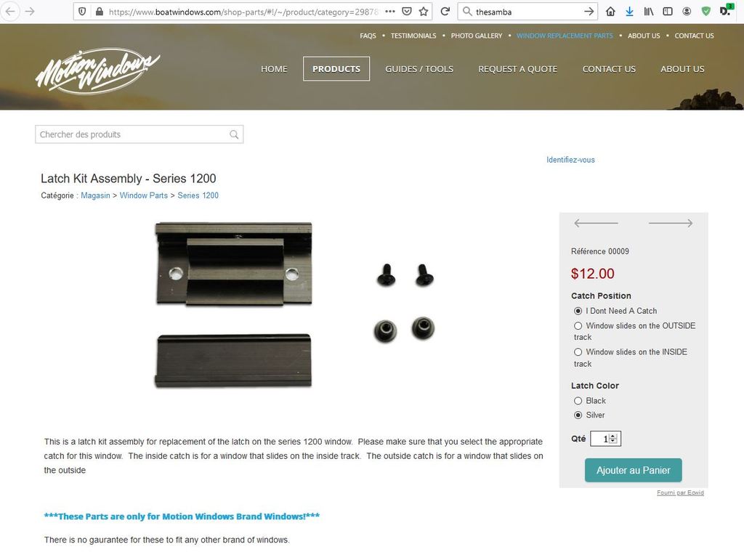Open the downloads arrow icon

629,12
